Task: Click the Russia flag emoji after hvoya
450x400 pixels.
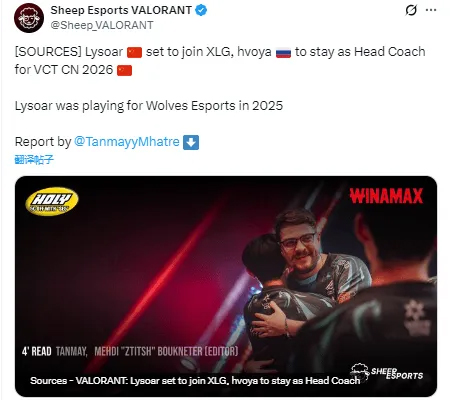Action: pyautogui.click(x=284, y=52)
